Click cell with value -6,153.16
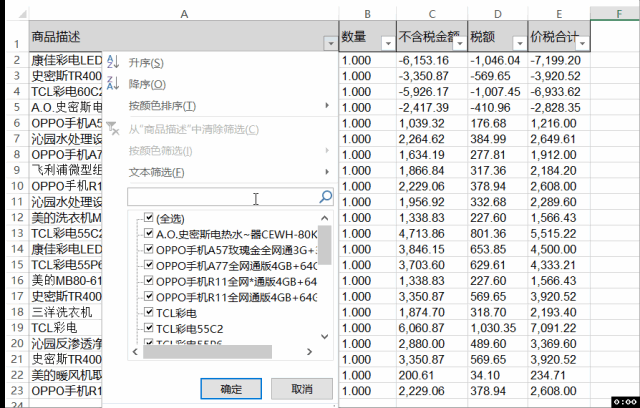The height and width of the screenshot is (408, 640). point(432,60)
